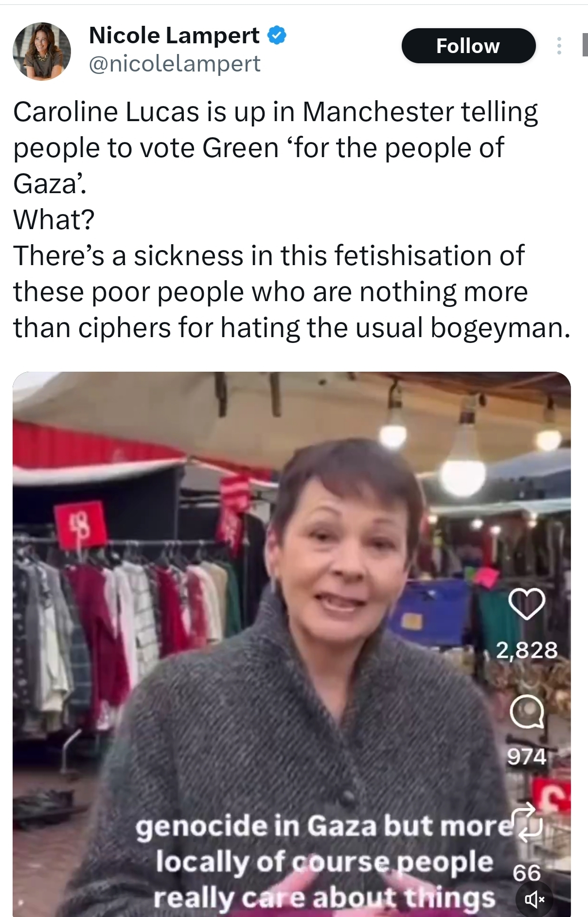Open the Nicole Lampert display name link
Viewport: 588px width, 917px height.
pyautogui.click(x=174, y=36)
